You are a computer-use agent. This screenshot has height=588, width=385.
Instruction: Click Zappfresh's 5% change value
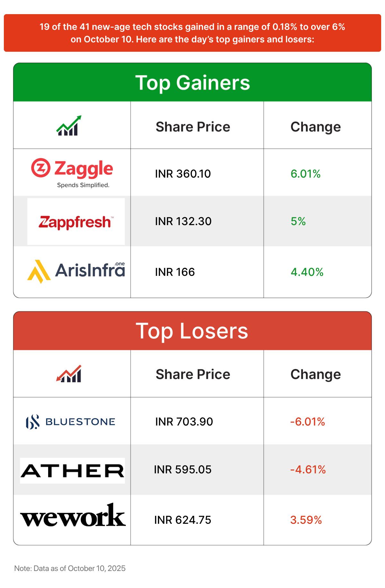[298, 221]
